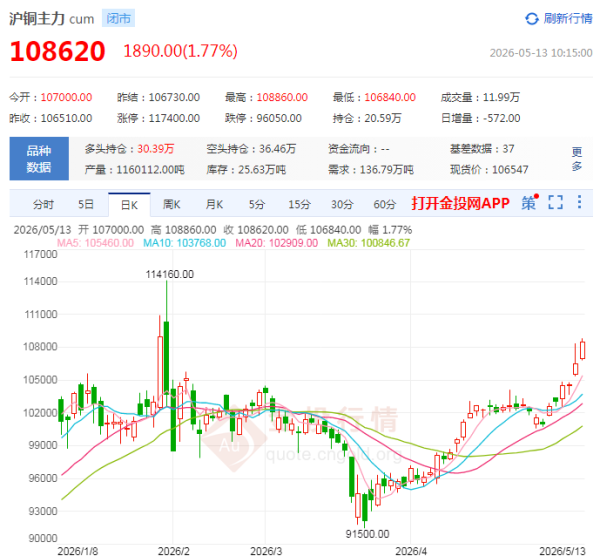Click the 成交量 value 11.99万
Viewport: 600px width, 556px height.
[501, 97]
